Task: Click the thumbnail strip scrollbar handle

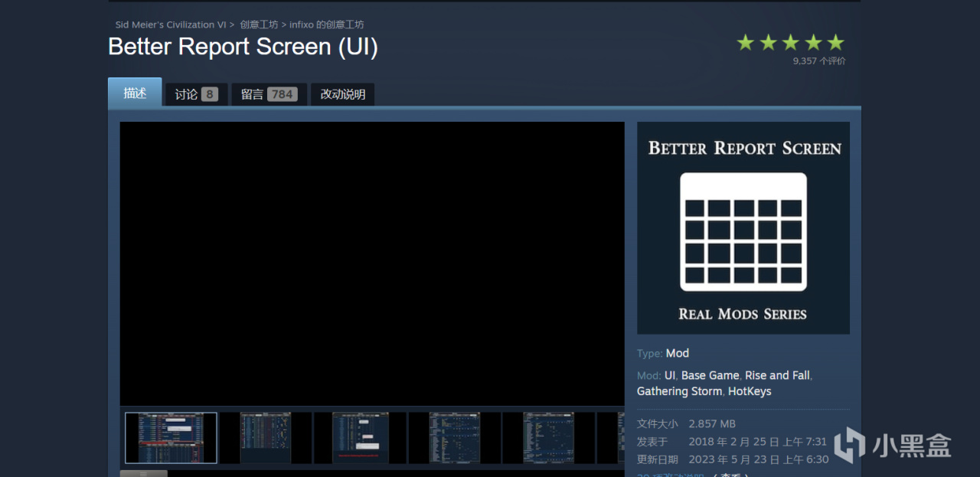Action: [143, 474]
